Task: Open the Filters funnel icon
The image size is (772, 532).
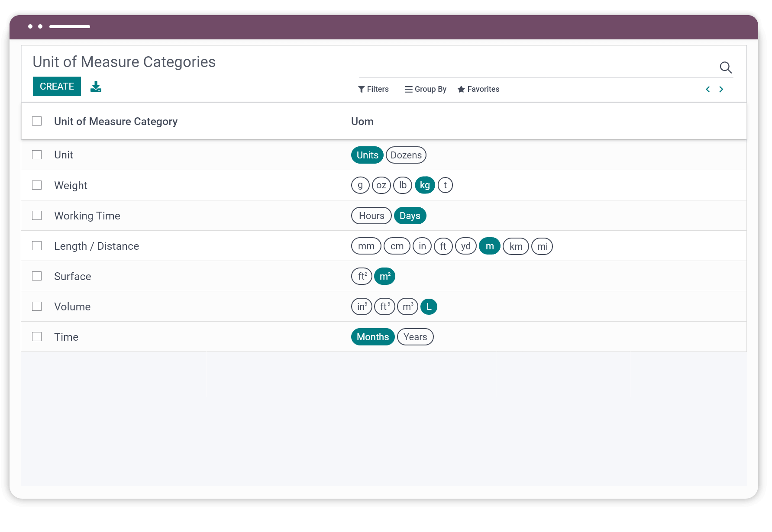Action: (x=362, y=89)
